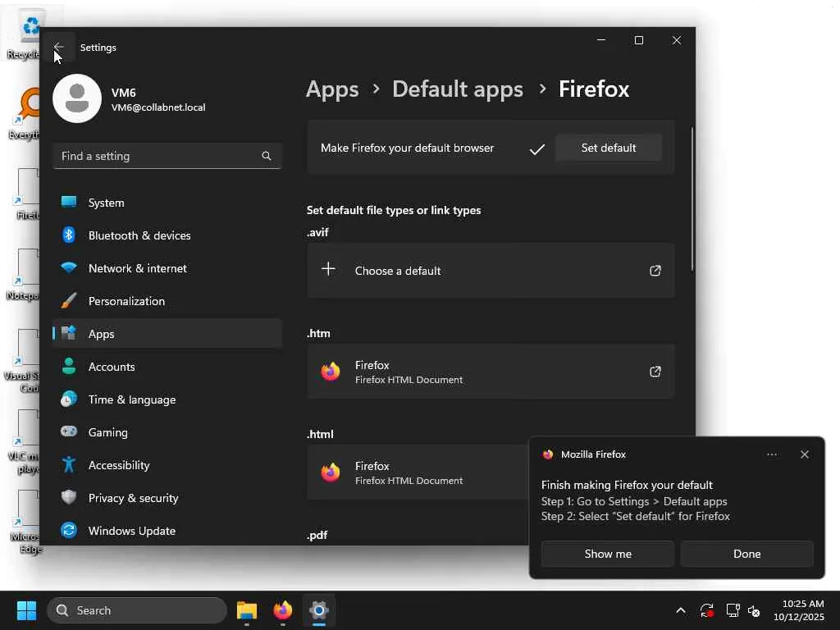Open Bluetooth & devices settings
The width and height of the screenshot is (840, 630).
click(139, 235)
